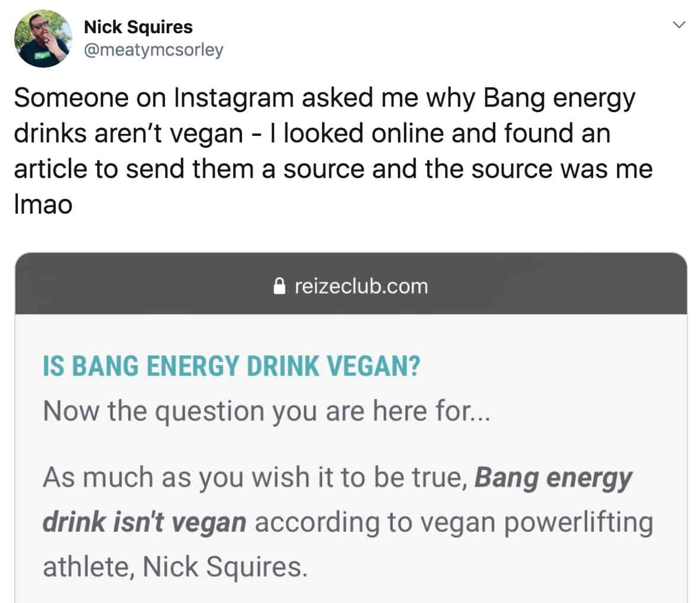
Task: Click Bang energy in the tweet text
Action: point(559,99)
